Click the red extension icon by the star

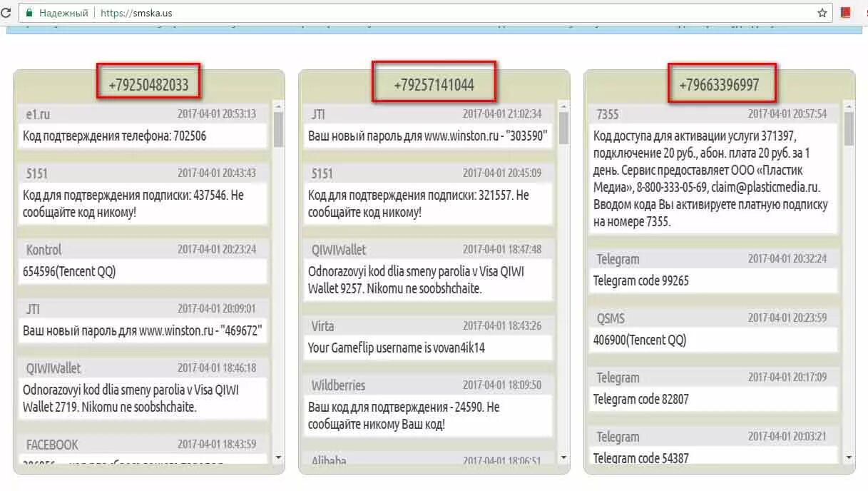(x=846, y=13)
